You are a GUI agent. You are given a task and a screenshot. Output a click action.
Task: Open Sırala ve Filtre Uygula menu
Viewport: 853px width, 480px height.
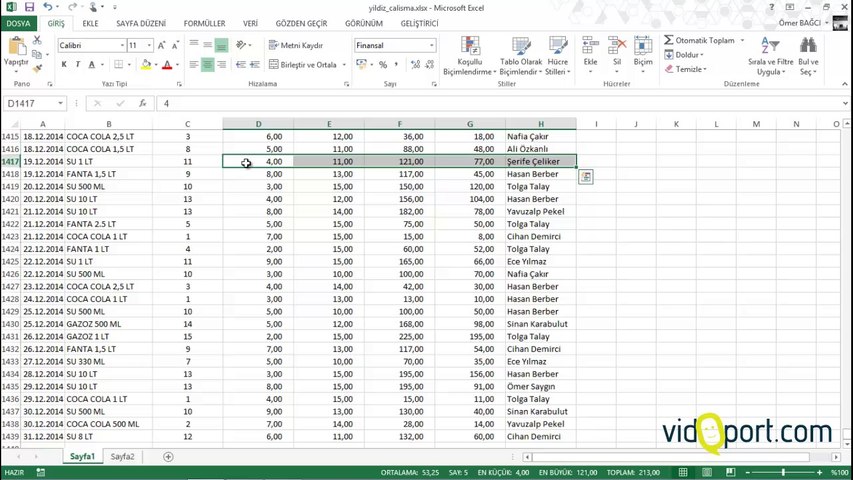(x=770, y=56)
